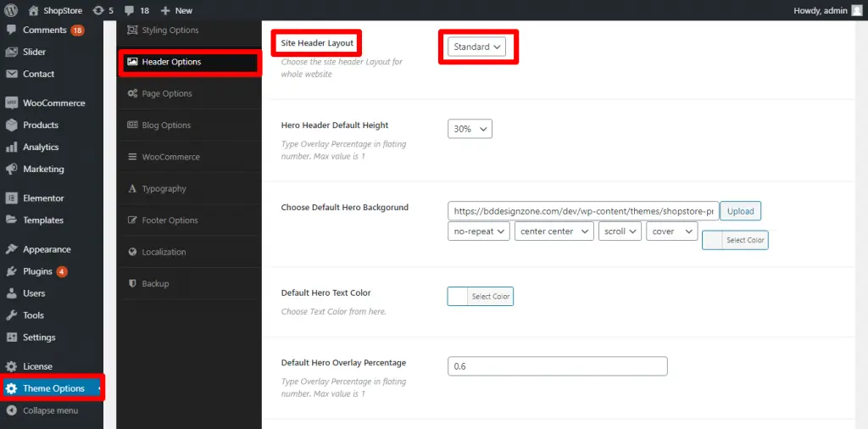The image size is (868, 429).
Task: Open the Typography tab
Action: (x=189, y=189)
